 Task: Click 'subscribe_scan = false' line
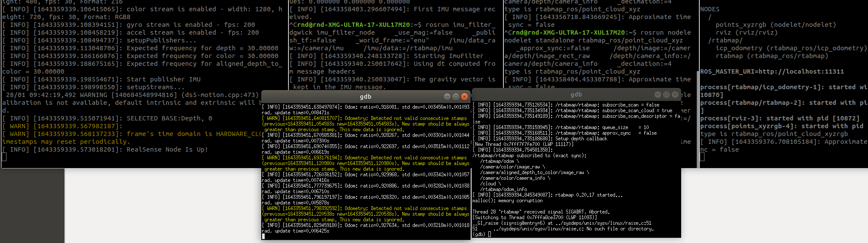(x=566, y=105)
